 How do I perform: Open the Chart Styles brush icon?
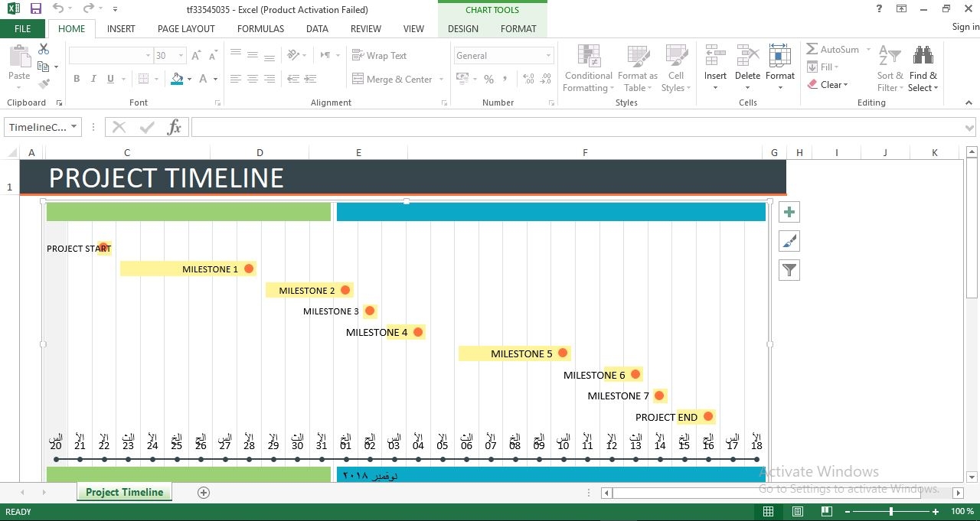tap(789, 240)
